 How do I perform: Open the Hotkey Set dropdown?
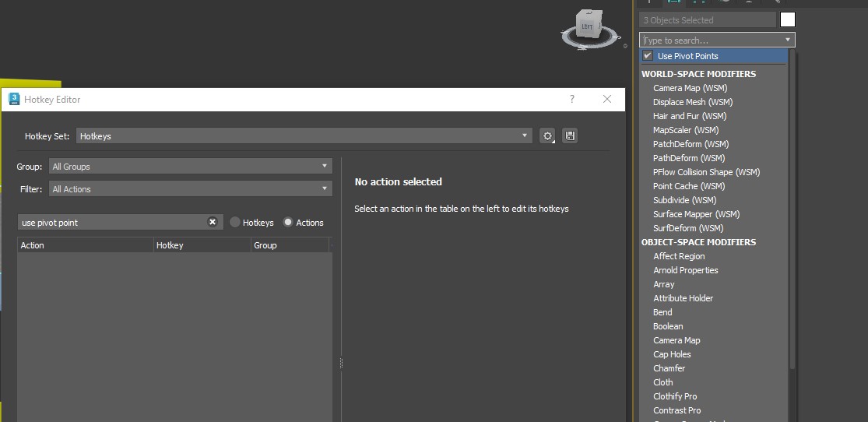[x=304, y=136]
